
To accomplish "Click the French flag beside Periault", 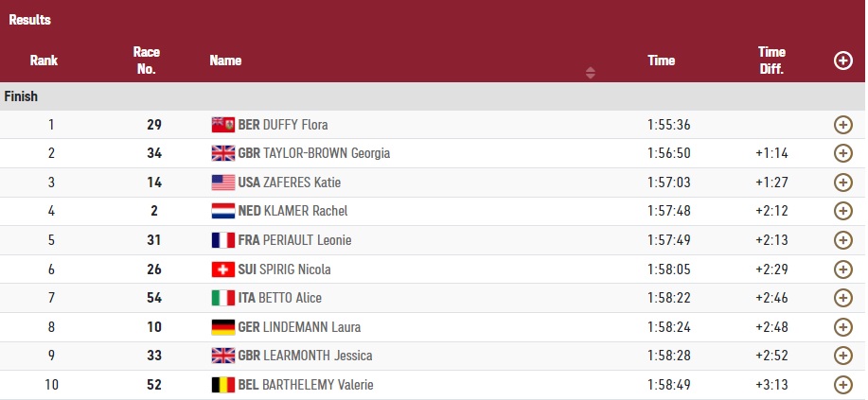I will point(222,240).
